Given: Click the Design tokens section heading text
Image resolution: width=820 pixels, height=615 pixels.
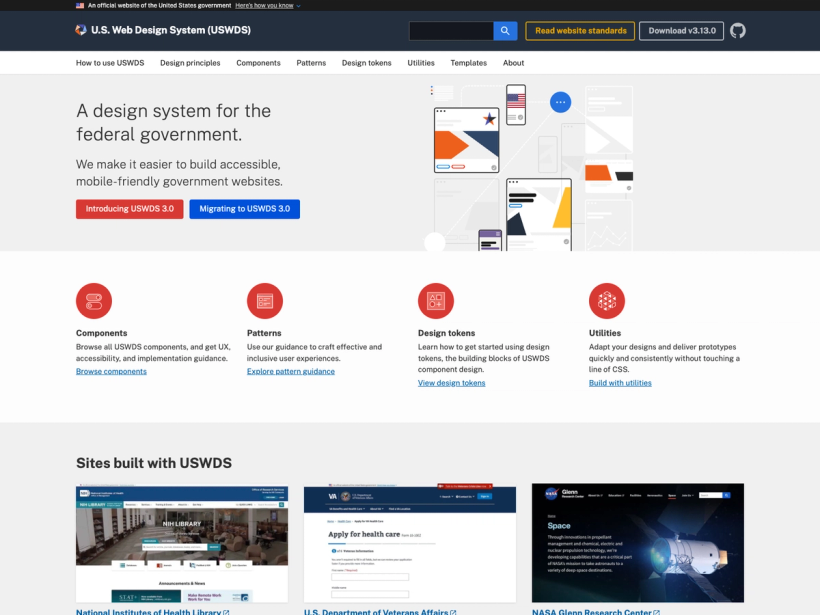Looking at the screenshot, I should click(x=447, y=333).
